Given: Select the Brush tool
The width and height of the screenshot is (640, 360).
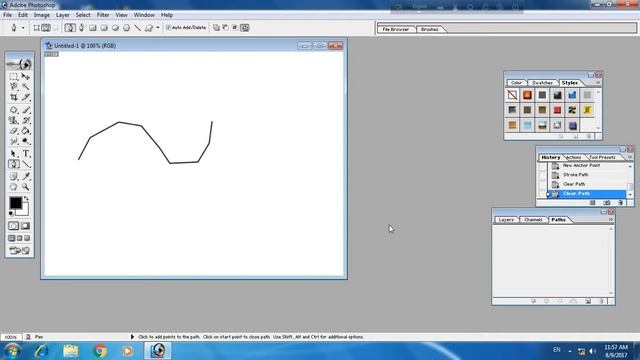Looking at the screenshot, I should pos(26,110).
